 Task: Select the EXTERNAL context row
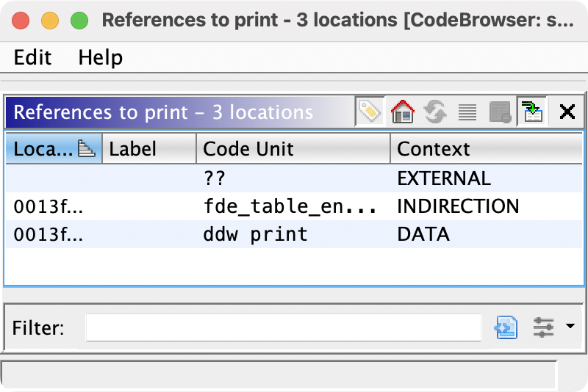pos(294,178)
